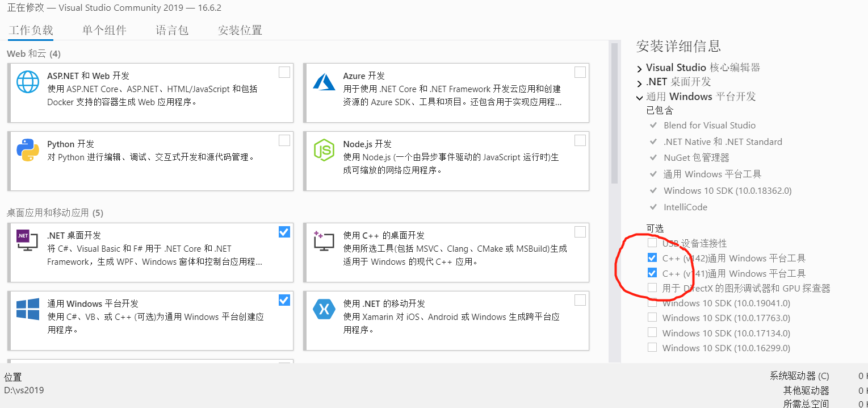Check Windows 10 SDK (10.0.19041.0)
Viewport: 868px width, 408px height.
coord(652,303)
